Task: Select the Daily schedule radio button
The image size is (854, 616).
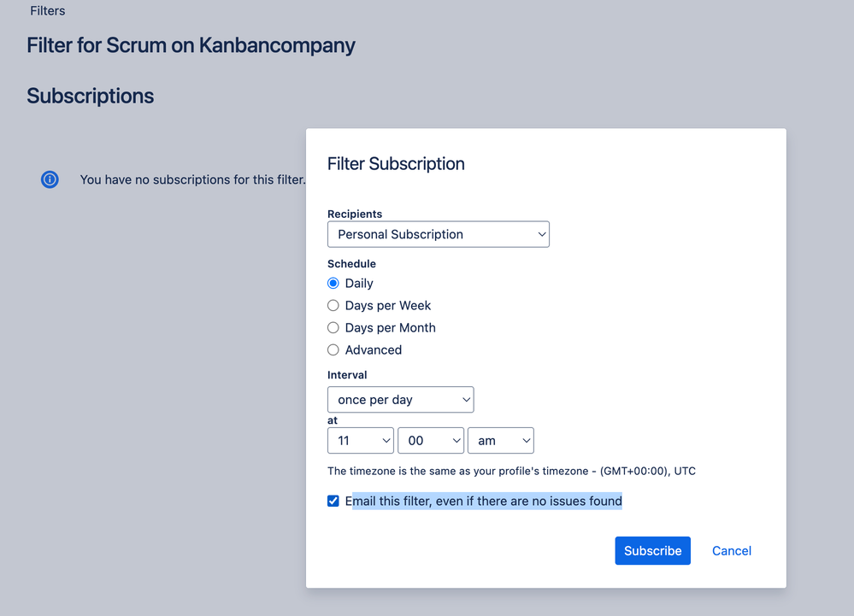Action: point(333,284)
